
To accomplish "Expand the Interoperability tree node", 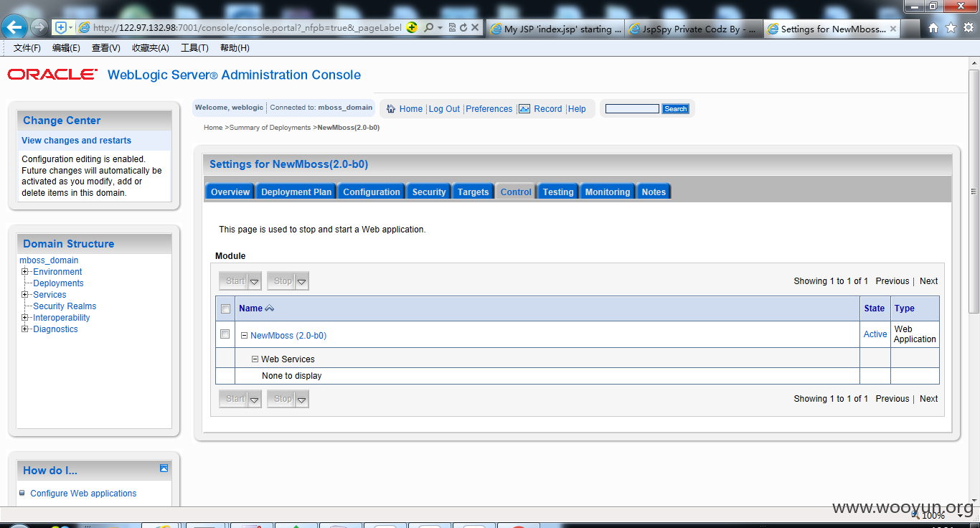I will click(x=25, y=318).
